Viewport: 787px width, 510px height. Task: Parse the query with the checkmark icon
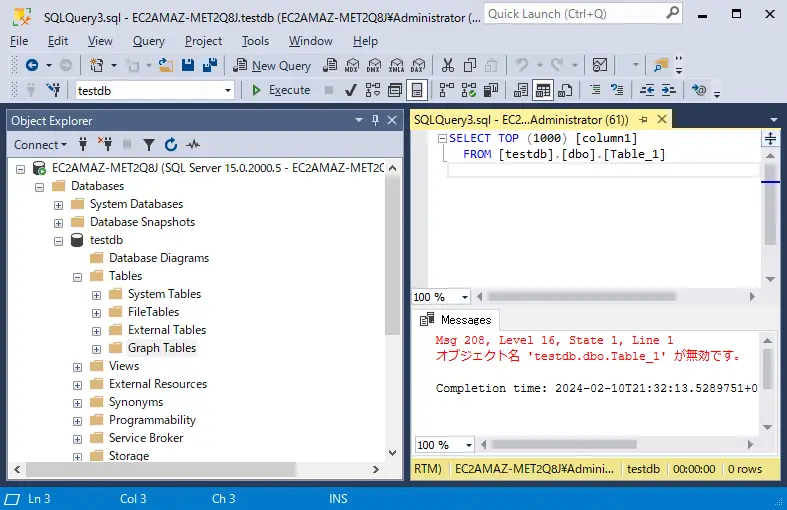(x=351, y=90)
